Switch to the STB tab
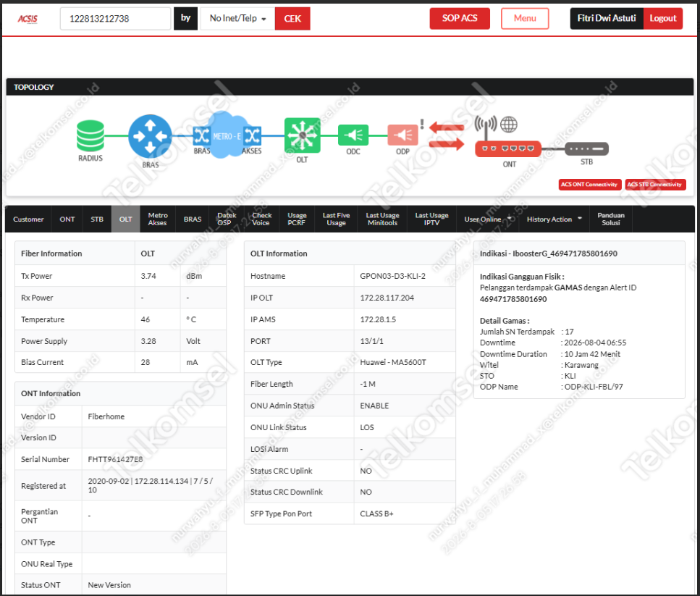This screenshot has width=700, height=596. pyautogui.click(x=97, y=219)
